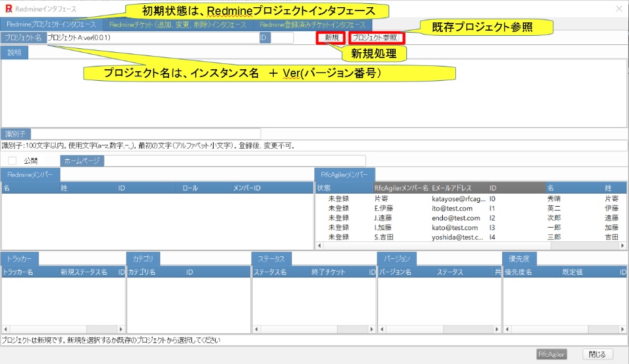
Task: Click the katayose@rfcag... email cell
Action: click(x=459, y=198)
